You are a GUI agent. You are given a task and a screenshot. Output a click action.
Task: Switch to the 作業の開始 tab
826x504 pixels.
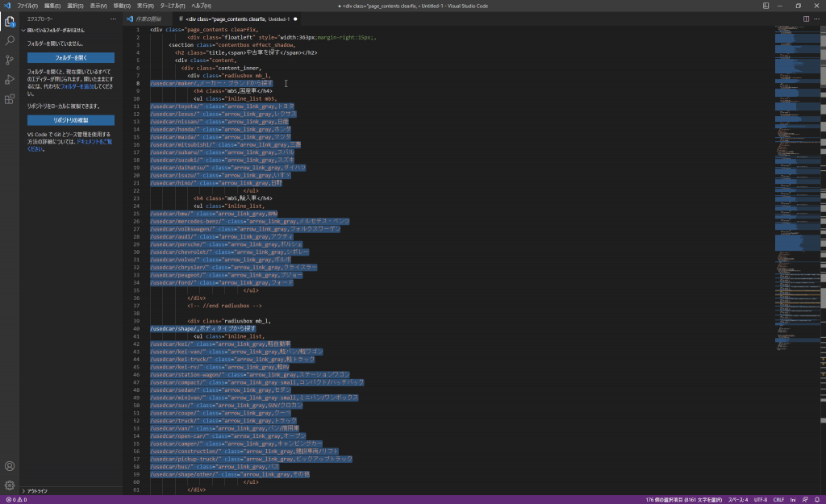tap(148, 19)
